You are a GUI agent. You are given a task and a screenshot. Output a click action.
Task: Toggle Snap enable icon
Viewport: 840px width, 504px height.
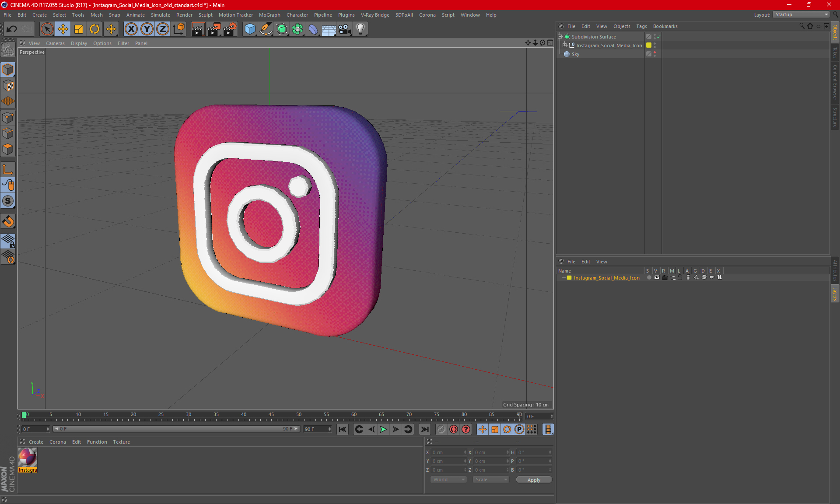click(8, 201)
